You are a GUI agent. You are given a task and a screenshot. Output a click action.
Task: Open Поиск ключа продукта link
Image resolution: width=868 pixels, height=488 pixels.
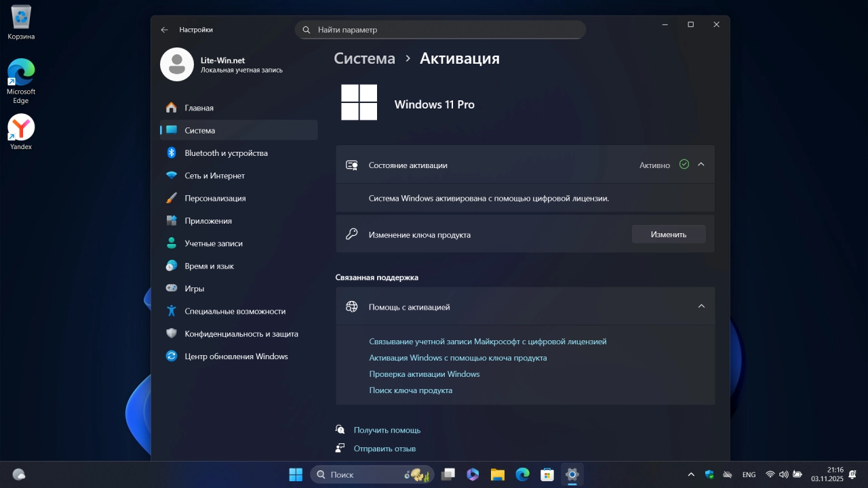click(x=410, y=390)
